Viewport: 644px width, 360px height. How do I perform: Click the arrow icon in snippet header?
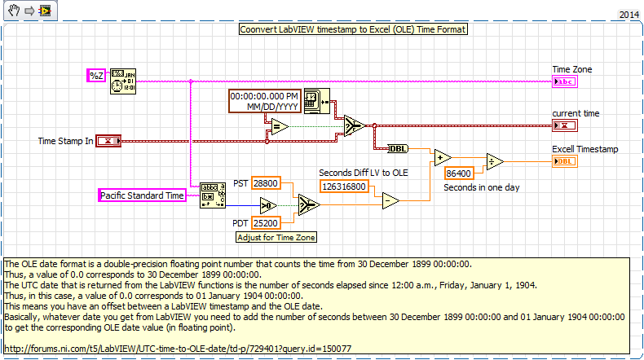pos(29,11)
